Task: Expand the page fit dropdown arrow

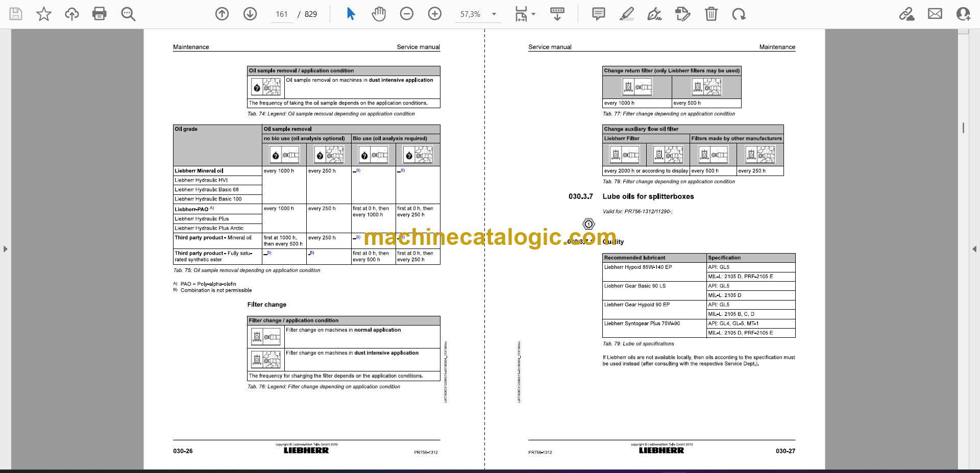Action: pos(533,14)
